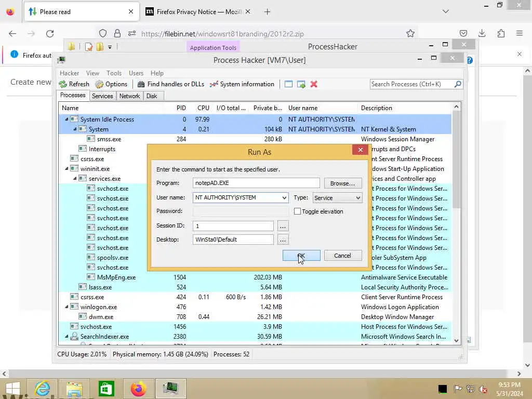Click ellipsis button next to Session ID
The image size is (532, 399).
[283, 226]
